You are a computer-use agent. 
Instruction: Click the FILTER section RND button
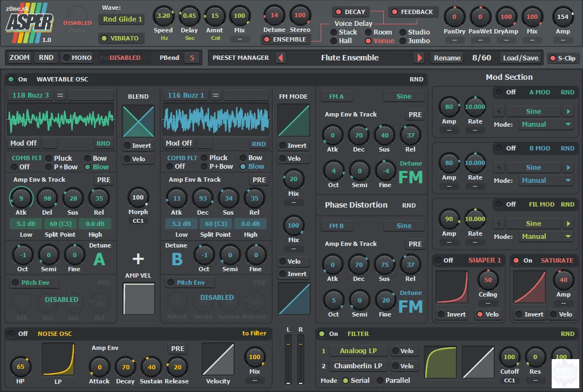pyautogui.click(x=568, y=334)
